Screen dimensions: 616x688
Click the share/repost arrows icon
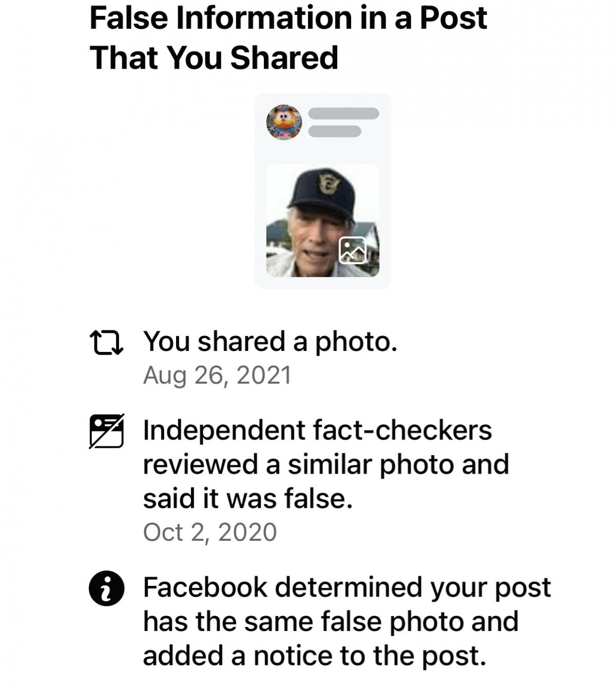106,343
